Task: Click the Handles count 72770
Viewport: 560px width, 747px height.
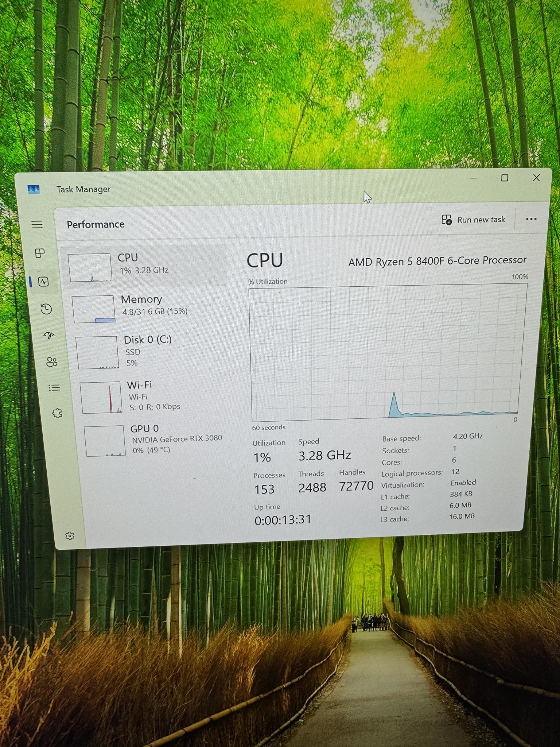Action: [356, 486]
